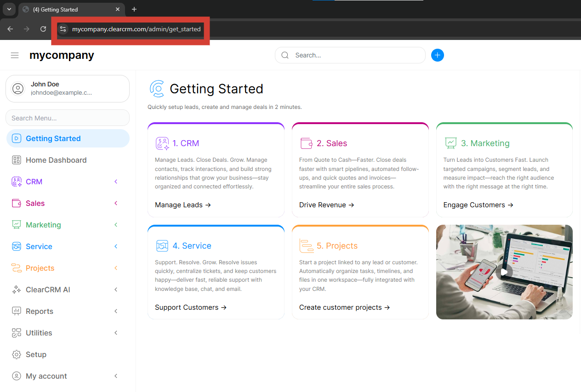Expand the Reports menu chevron
This screenshot has width=581, height=392.
point(116,311)
